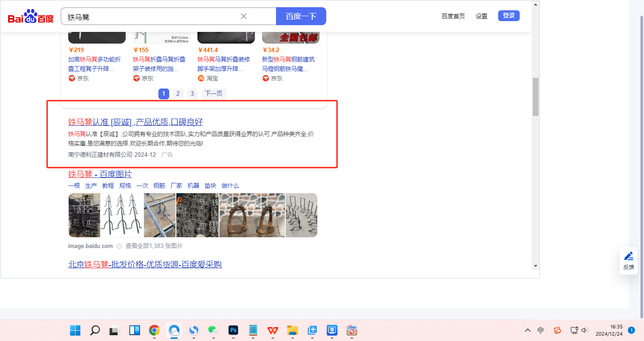Launch WPS Office from the taskbar
Image resolution: width=644 pixels, height=341 pixels.
click(x=272, y=330)
